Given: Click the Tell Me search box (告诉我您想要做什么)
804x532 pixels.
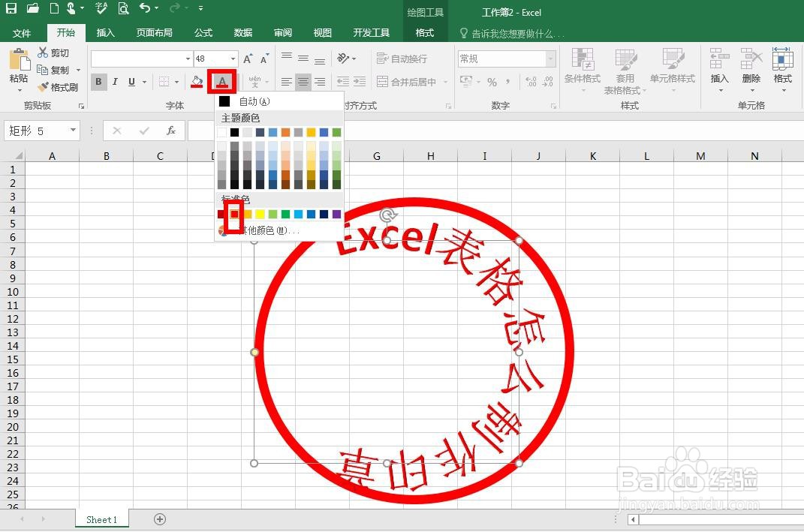Looking at the screenshot, I should pos(513,33).
